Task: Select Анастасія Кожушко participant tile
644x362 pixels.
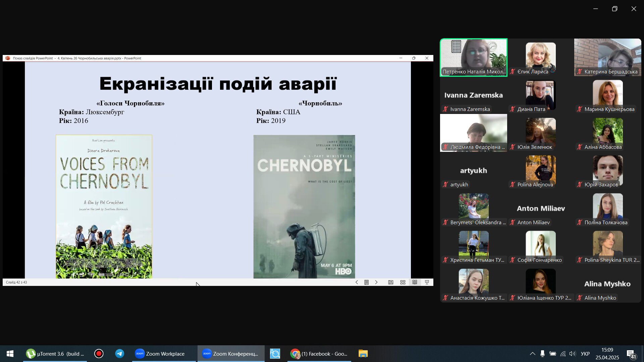Action: point(474,284)
